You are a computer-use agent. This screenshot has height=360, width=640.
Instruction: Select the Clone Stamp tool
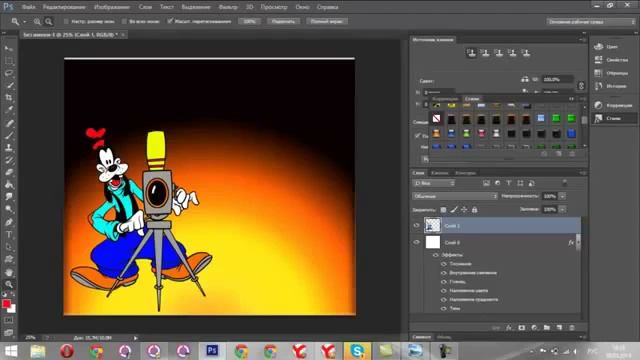(x=9, y=147)
